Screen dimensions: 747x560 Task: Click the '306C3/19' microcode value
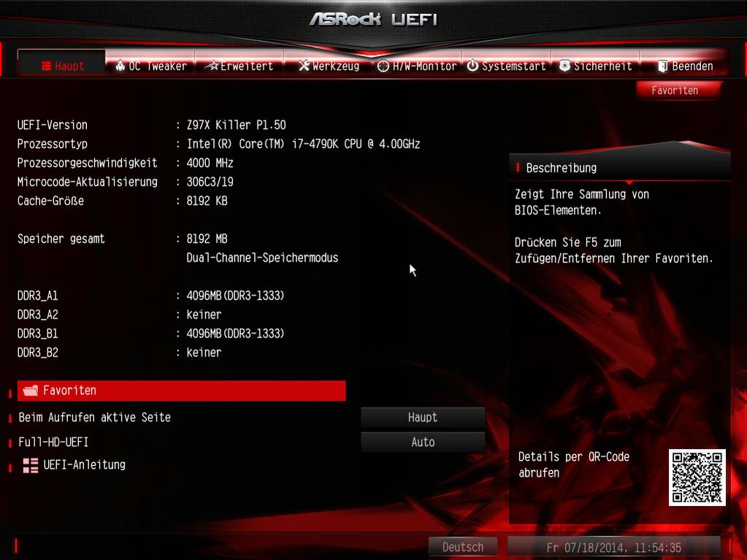point(210,182)
